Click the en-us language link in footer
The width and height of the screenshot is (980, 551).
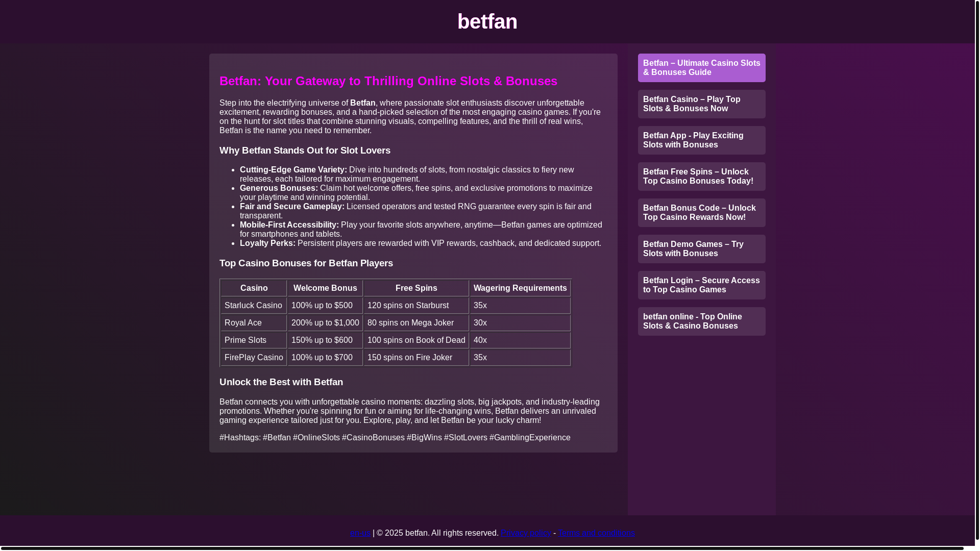tap(360, 533)
